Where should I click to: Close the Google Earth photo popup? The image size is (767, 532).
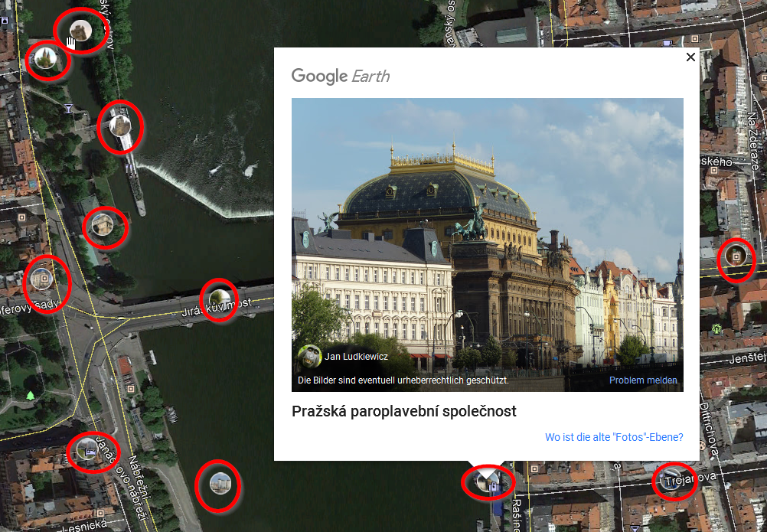[690, 57]
